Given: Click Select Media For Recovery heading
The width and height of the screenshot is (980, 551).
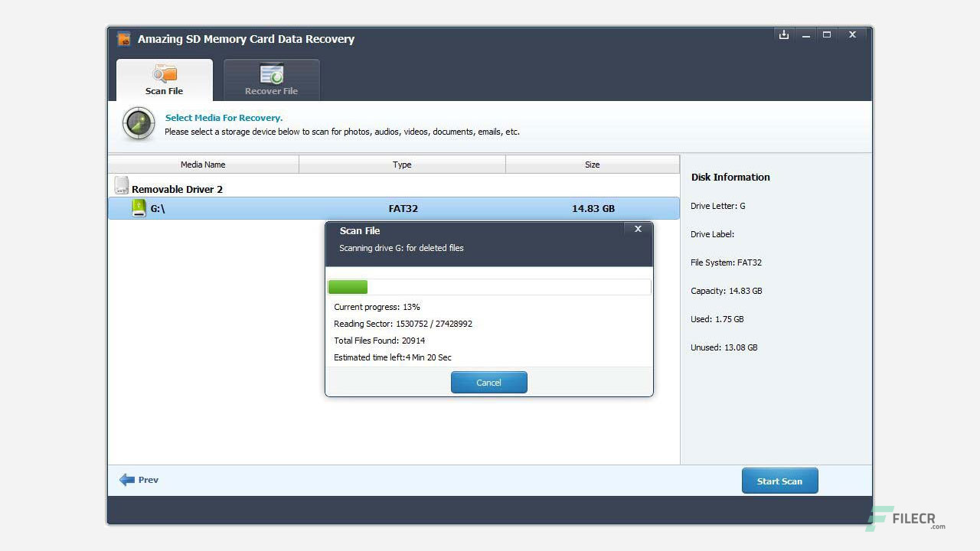Looking at the screenshot, I should point(224,118).
